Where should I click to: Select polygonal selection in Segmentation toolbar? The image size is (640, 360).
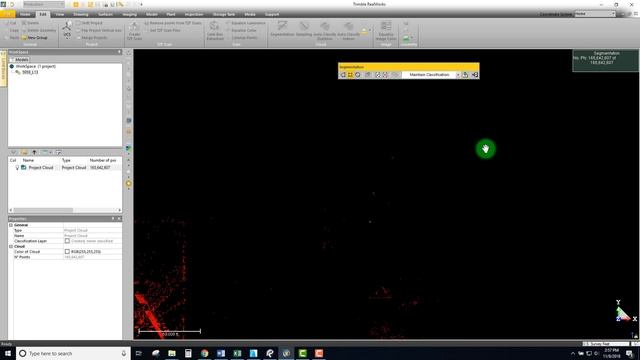(x=343, y=75)
